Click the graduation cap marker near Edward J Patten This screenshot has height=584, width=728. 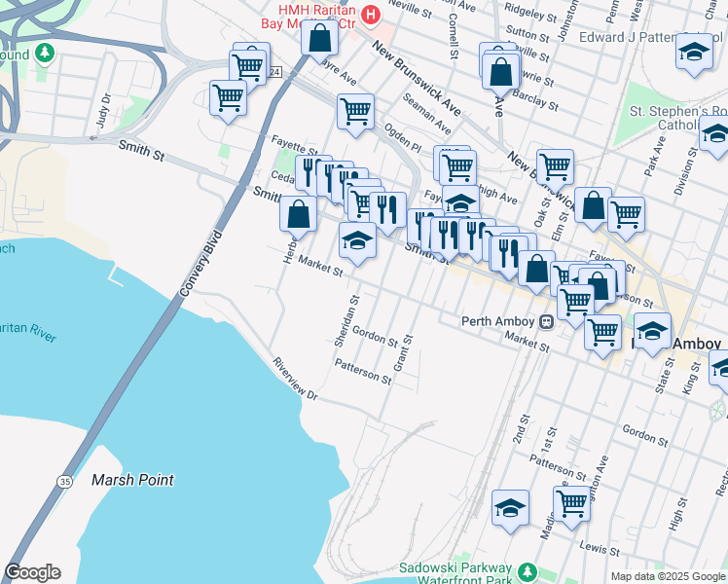pyautogui.click(x=693, y=52)
